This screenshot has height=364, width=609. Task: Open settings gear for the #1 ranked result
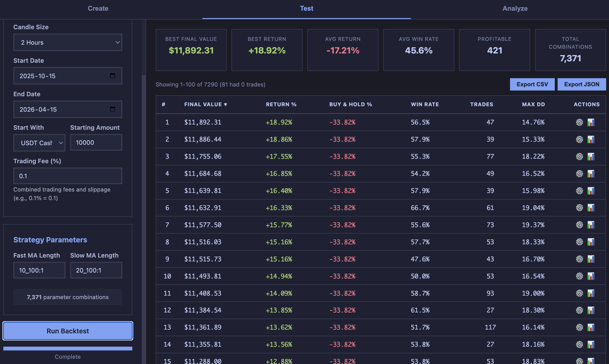pyautogui.click(x=579, y=122)
